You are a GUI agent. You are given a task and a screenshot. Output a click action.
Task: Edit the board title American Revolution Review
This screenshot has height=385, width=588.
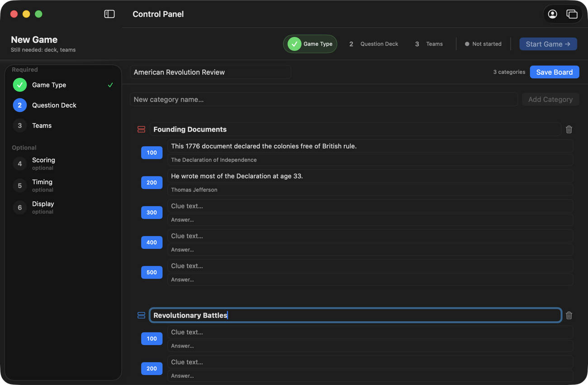pyautogui.click(x=210, y=72)
